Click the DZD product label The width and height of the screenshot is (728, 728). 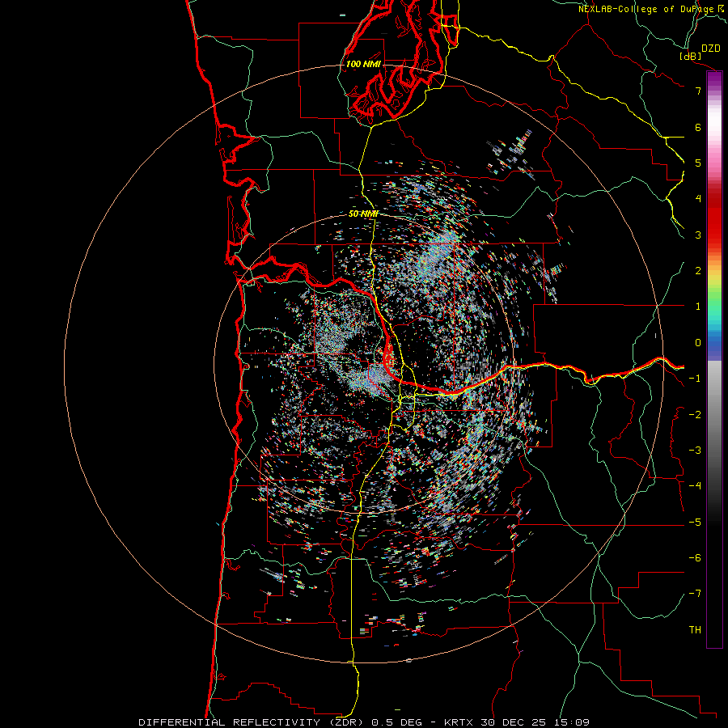coord(710,49)
